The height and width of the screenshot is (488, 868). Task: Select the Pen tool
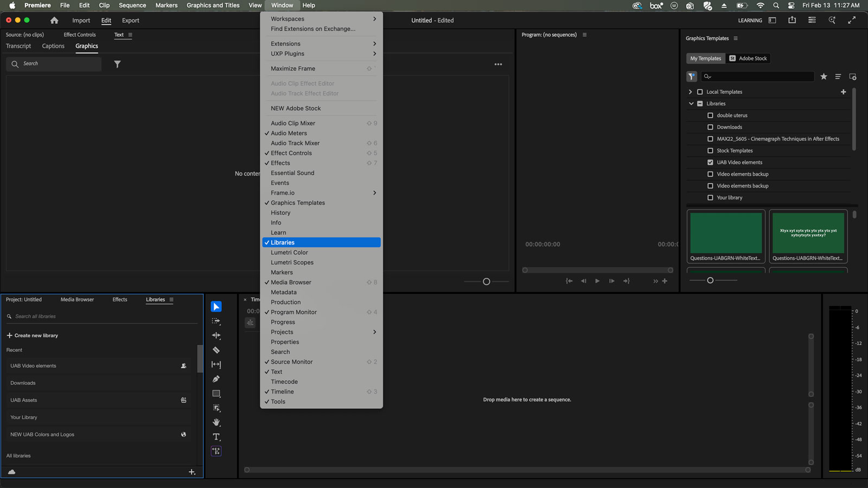tap(216, 379)
